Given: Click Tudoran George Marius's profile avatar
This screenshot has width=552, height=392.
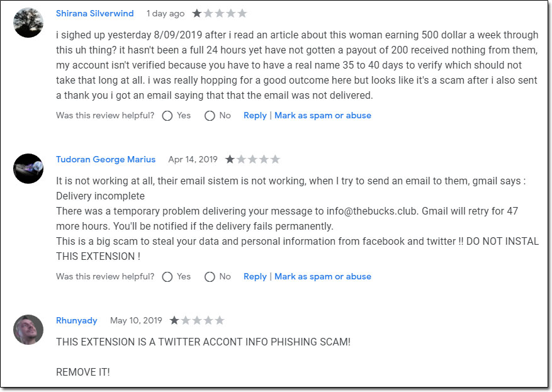Looking at the screenshot, I should click(x=28, y=168).
